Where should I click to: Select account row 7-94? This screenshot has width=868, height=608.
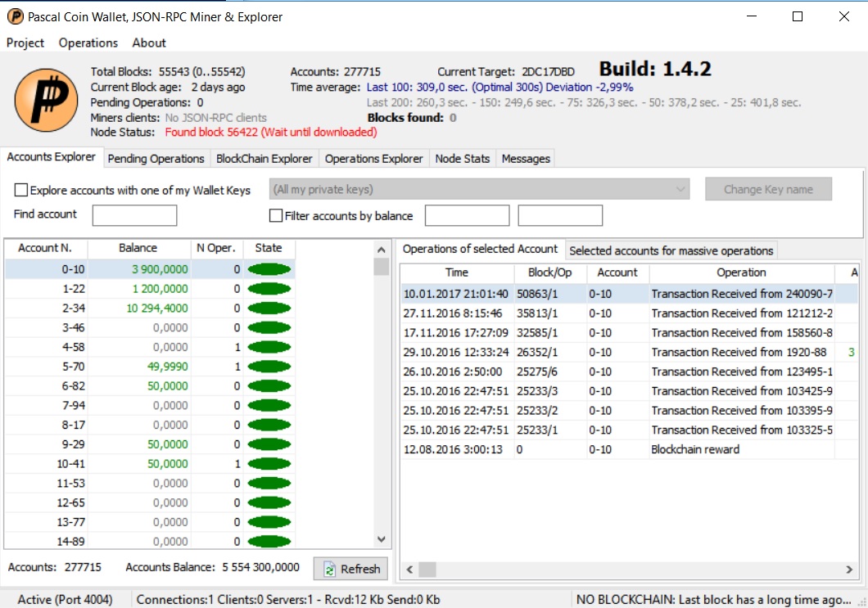(x=150, y=406)
